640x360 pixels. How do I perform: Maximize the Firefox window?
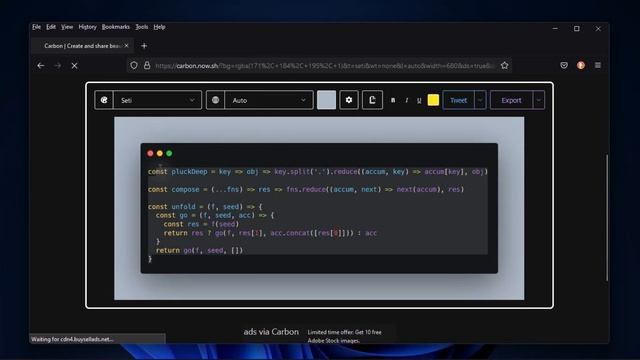coord(577,29)
